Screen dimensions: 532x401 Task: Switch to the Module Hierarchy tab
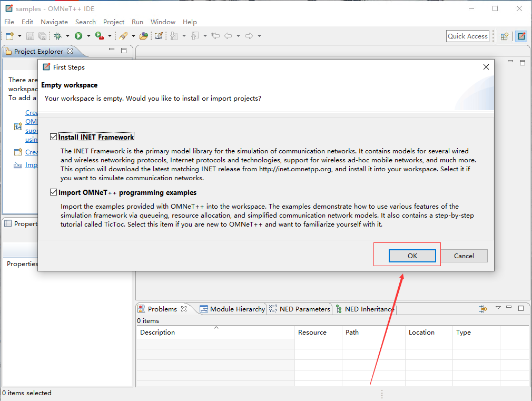(232, 309)
